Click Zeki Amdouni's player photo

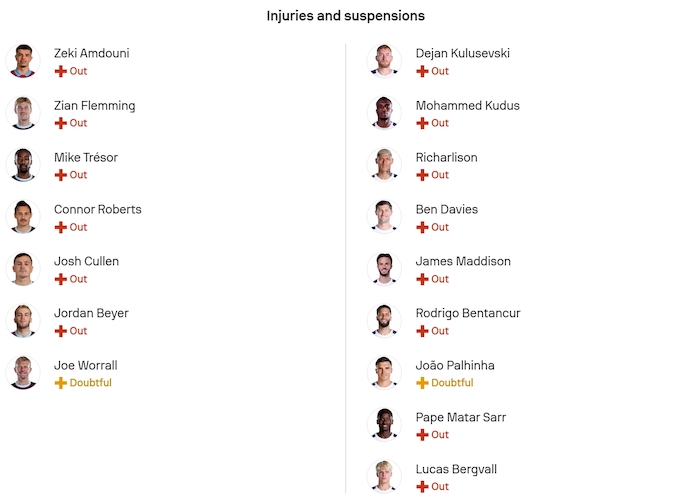22,61
